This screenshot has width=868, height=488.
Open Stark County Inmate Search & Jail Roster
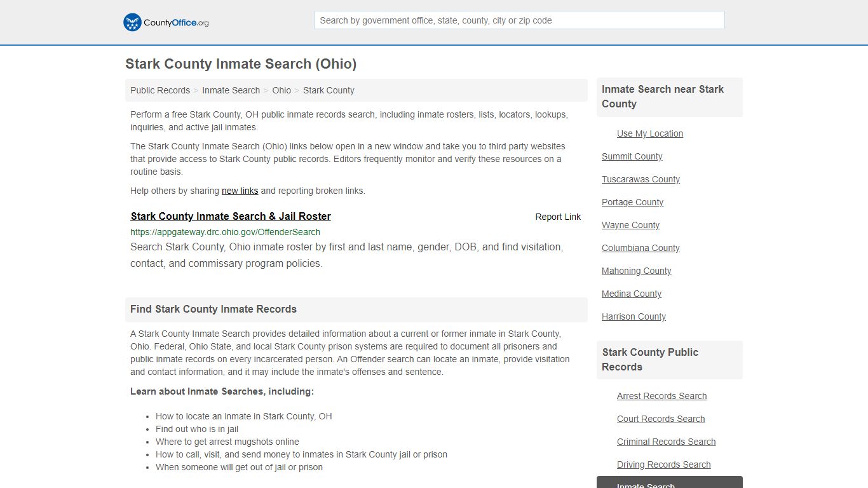tap(231, 216)
